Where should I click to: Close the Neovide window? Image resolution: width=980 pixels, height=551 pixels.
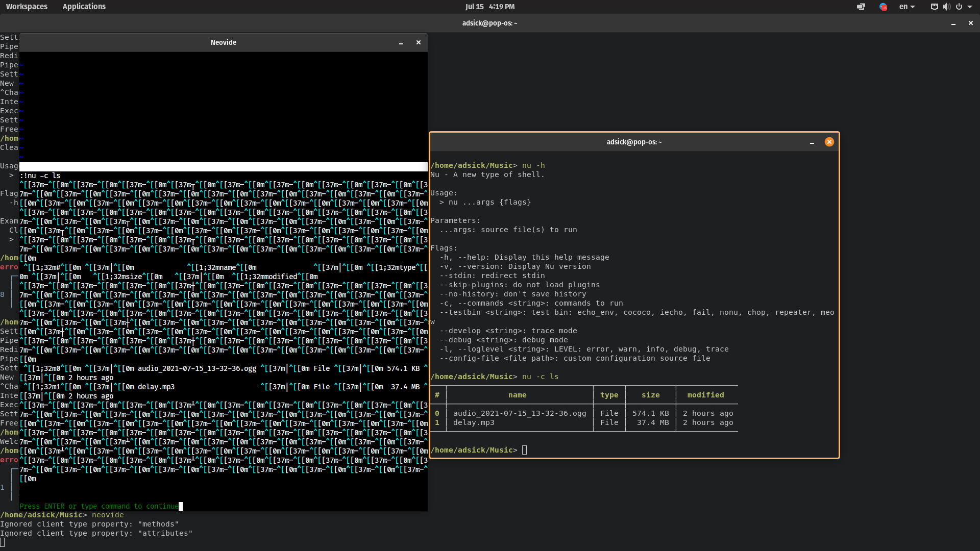pyautogui.click(x=419, y=42)
